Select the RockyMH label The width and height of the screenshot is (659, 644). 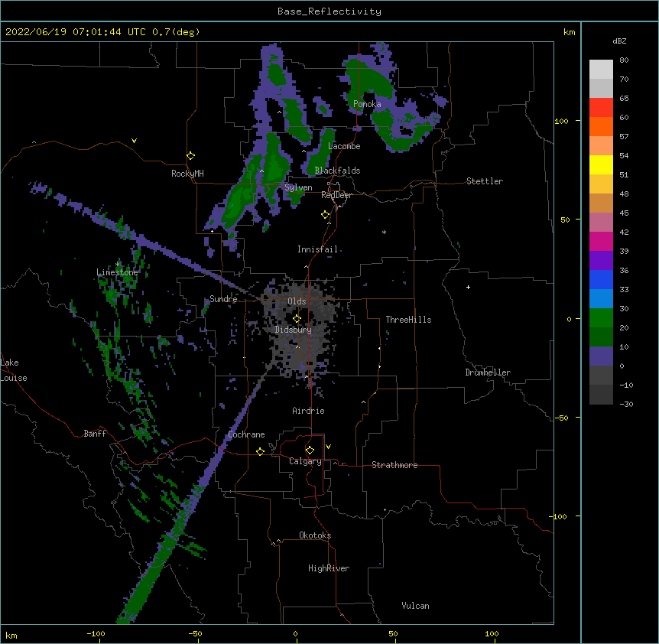click(187, 174)
